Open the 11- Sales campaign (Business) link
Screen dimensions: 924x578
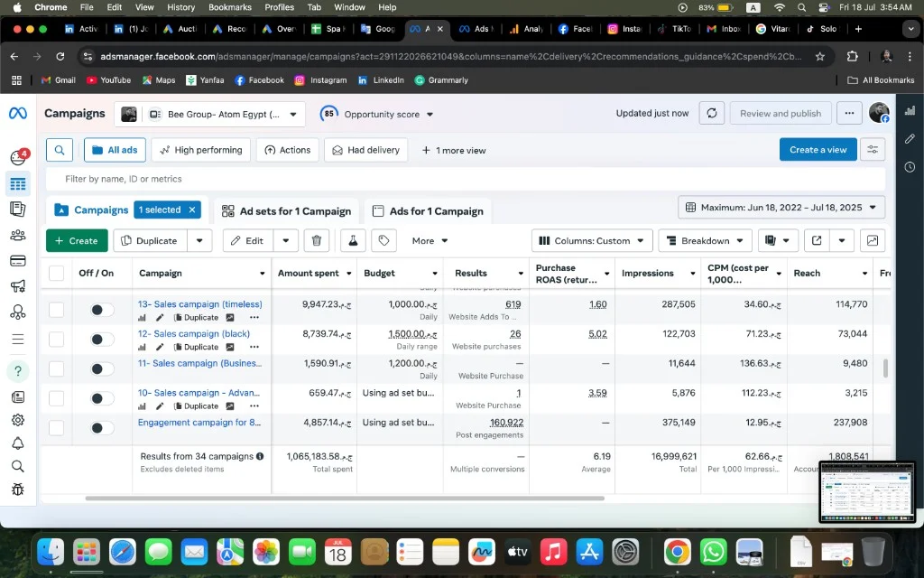tap(200, 363)
